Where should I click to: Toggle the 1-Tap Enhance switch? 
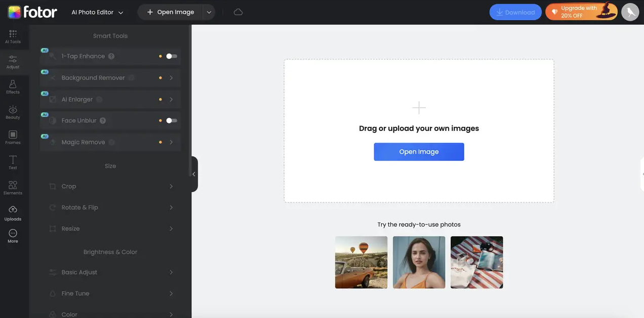tap(172, 56)
